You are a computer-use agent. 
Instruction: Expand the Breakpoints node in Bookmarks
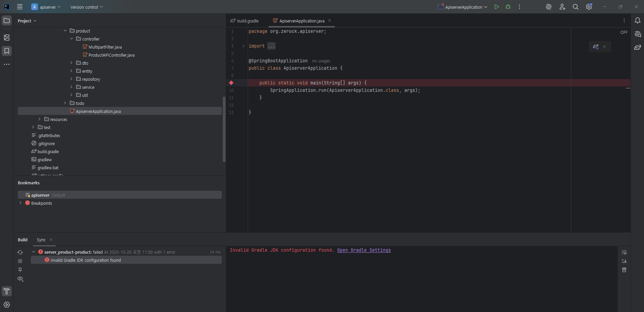[x=20, y=203]
